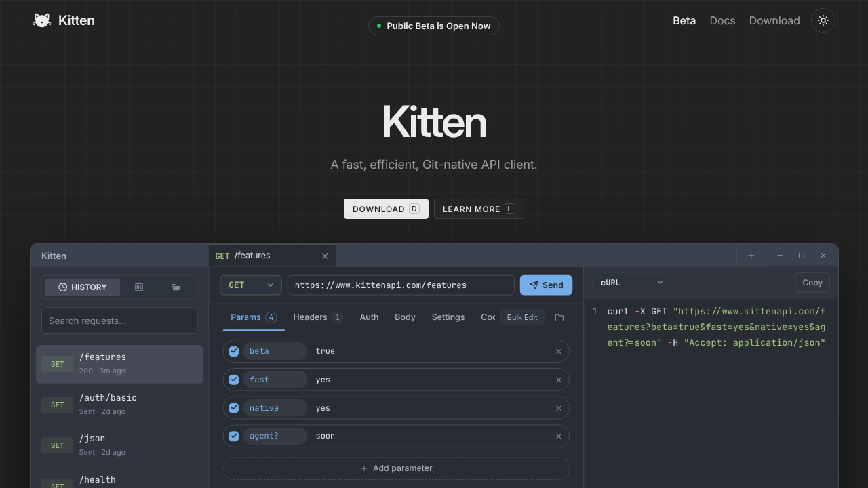Uncheck the agent? parameter checkbox
The height and width of the screenshot is (488, 868).
234,436
